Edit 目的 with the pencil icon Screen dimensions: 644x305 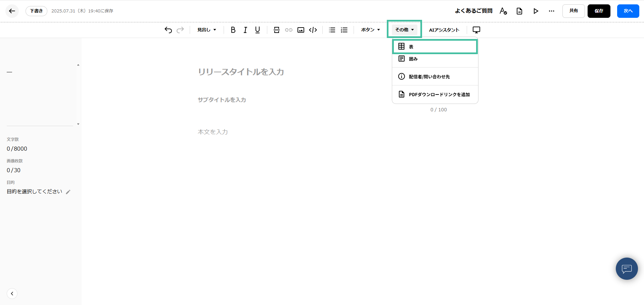[68, 191]
